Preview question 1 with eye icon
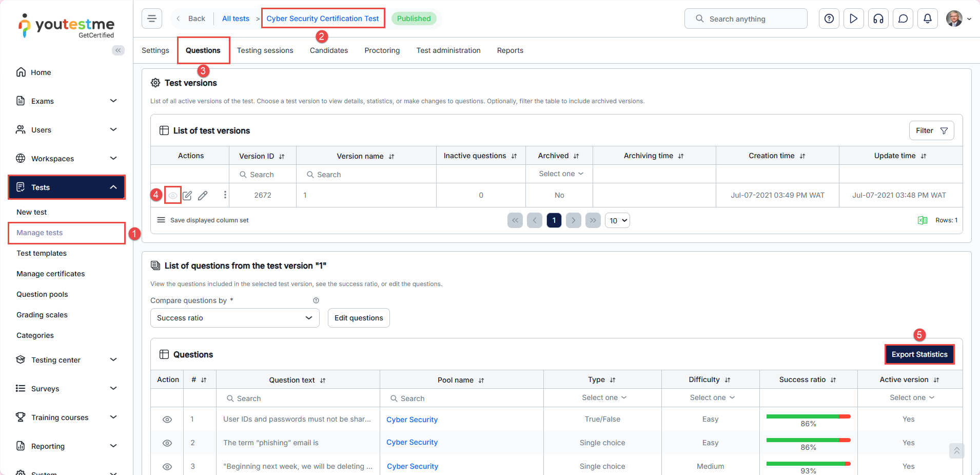The image size is (980, 475). pyautogui.click(x=167, y=420)
